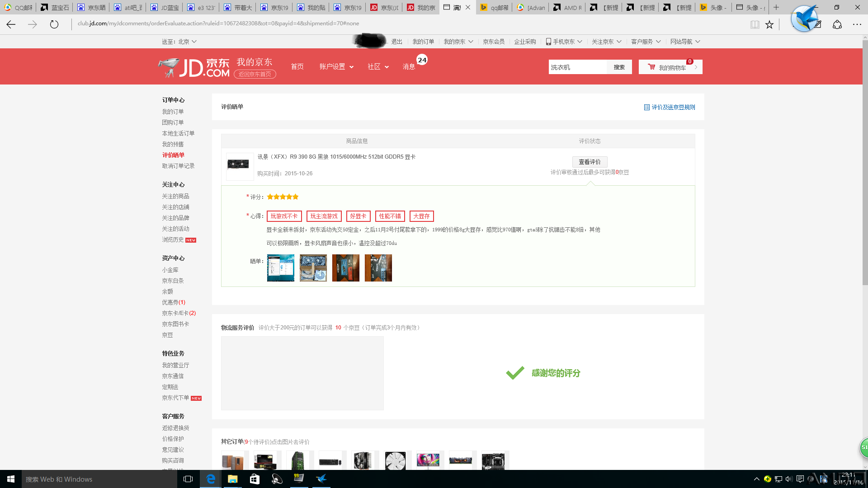This screenshot has width=868, height=488.
Task: Expand 社区 menu in red header
Action: (x=378, y=67)
